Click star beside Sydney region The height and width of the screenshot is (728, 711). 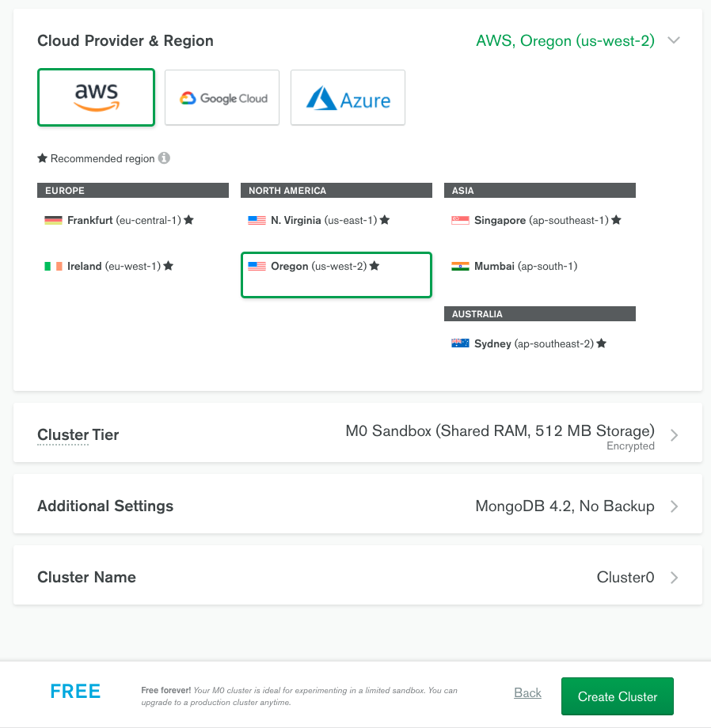pos(602,343)
